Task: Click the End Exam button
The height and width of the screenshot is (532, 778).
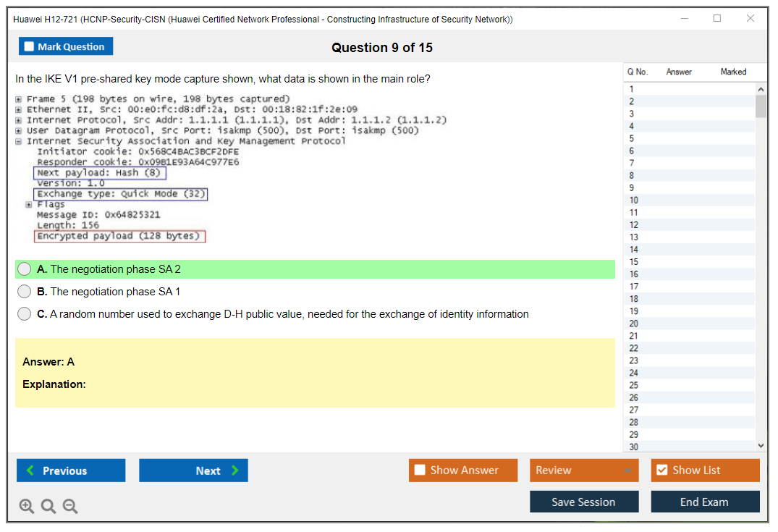Action: 704,502
